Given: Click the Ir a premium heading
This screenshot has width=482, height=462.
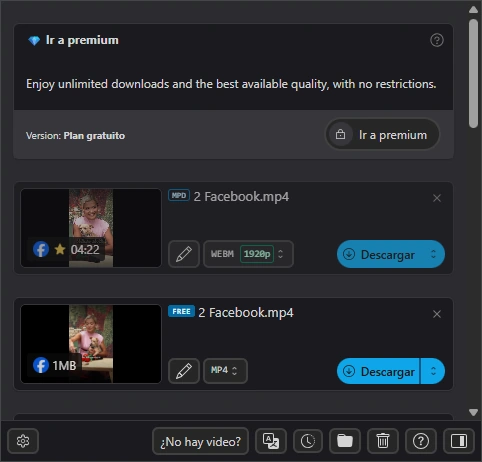Looking at the screenshot, I should click(82, 40).
